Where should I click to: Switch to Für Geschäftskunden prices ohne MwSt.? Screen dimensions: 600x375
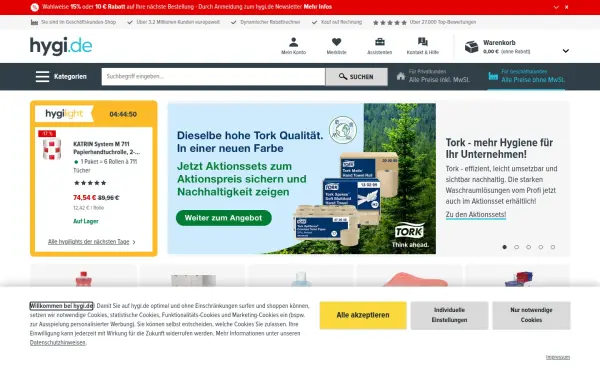(x=527, y=76)
